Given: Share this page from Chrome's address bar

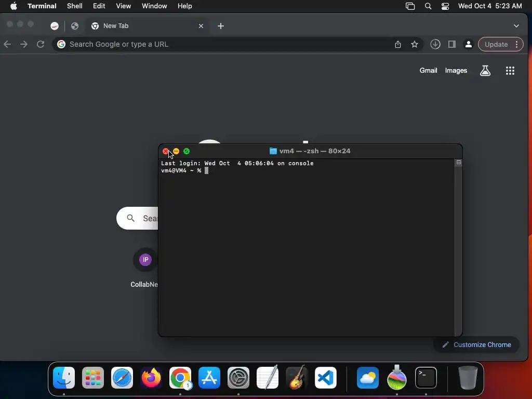Looking at the screenshot, I should click(x=398, y=45).
